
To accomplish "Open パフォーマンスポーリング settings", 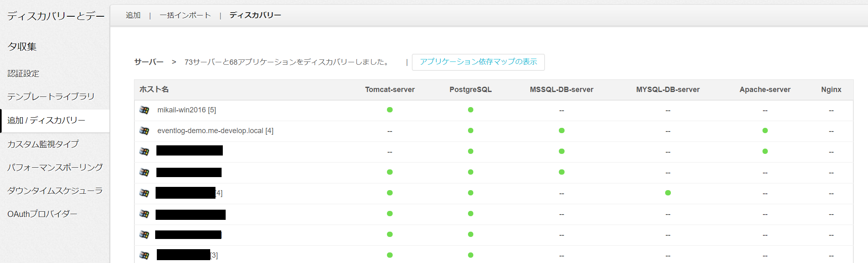I will (55, 167).
